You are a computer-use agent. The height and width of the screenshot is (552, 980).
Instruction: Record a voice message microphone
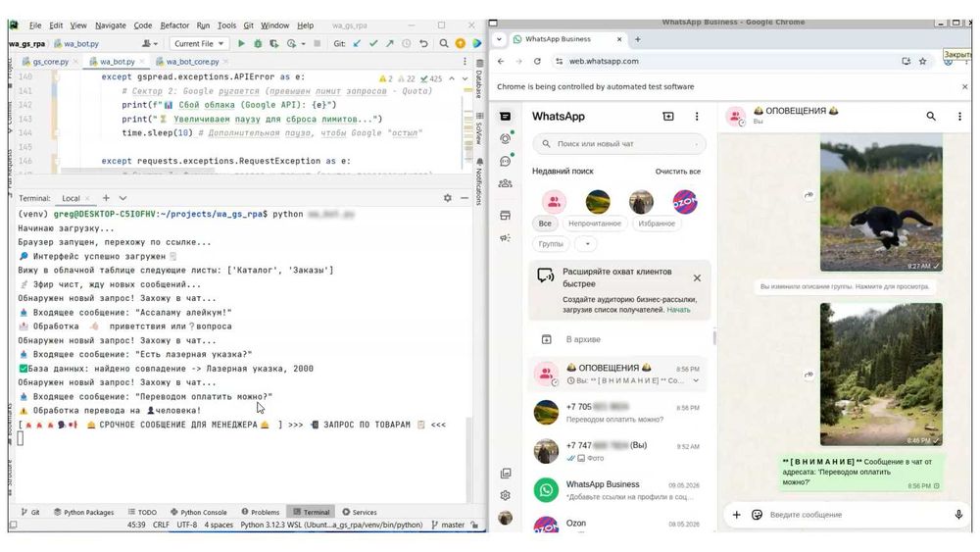tap(958, 515)
